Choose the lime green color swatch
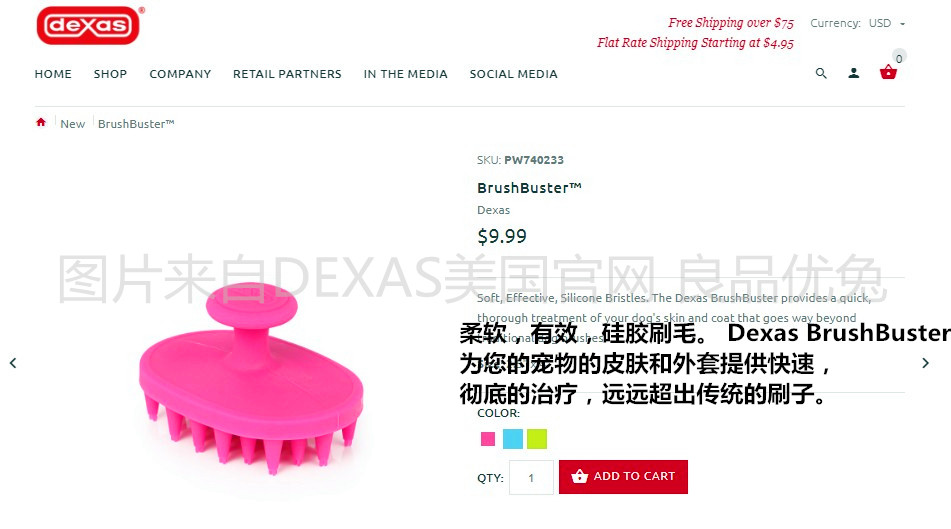Screen dimensions: 951x529 tap(537, 439)
